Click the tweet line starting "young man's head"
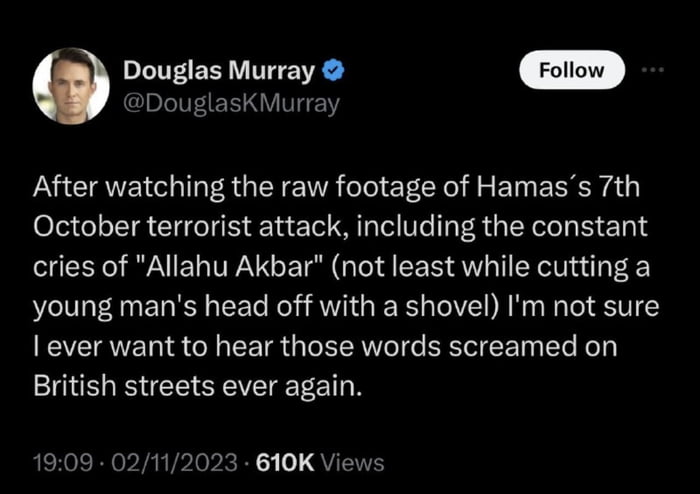 pyautogui.click(x=346, y=307)
